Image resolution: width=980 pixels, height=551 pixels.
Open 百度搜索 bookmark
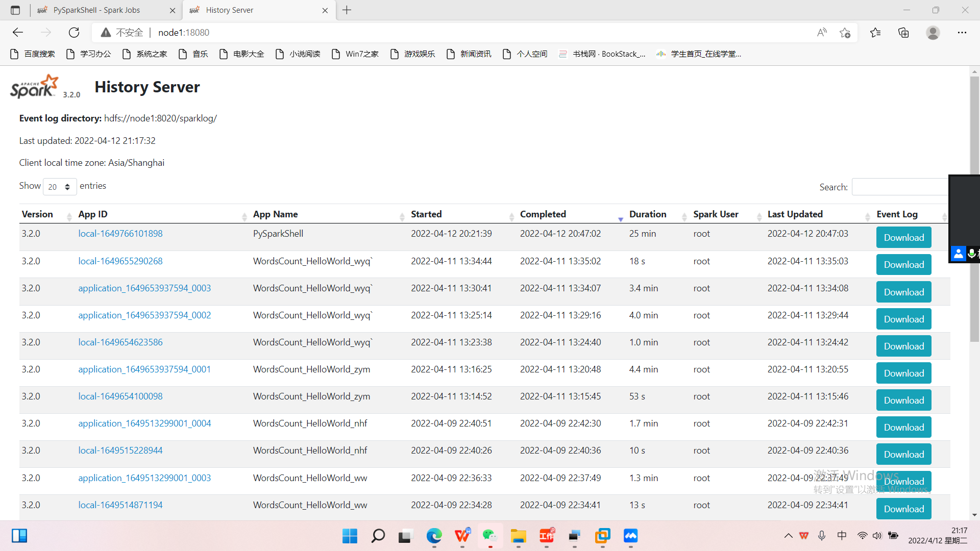pos(33,54)
